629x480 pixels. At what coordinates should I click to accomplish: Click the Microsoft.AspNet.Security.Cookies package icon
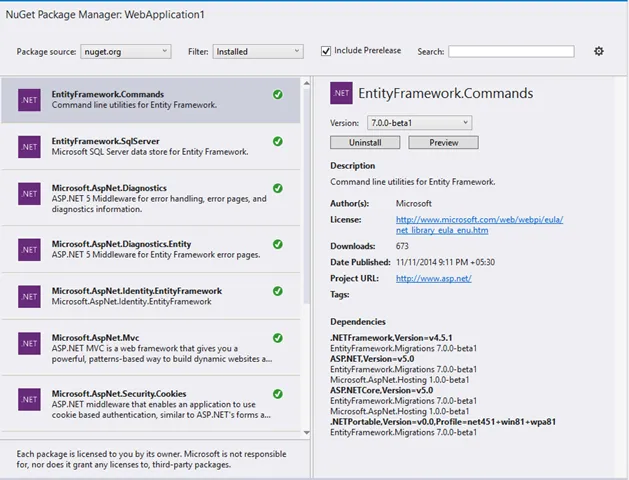click(x=29, y=399)
